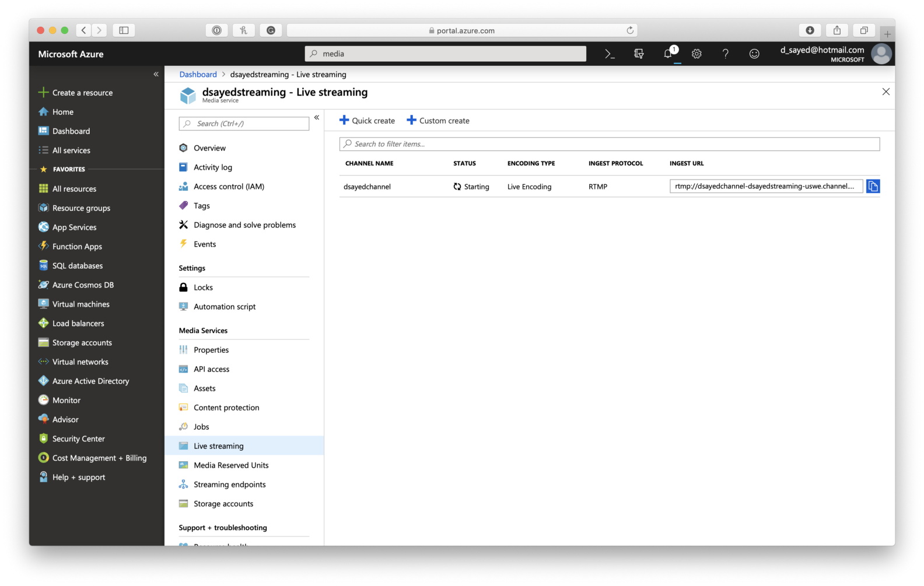This screenshot has height=586, width=924.
Task: Open App Services favorite
Action: (x=67, y=227)
